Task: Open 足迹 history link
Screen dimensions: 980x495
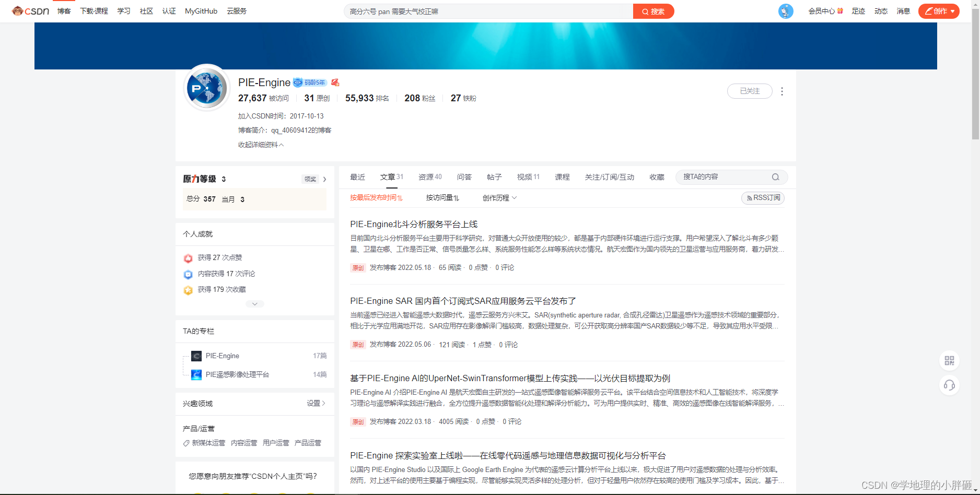Action: 858,11
